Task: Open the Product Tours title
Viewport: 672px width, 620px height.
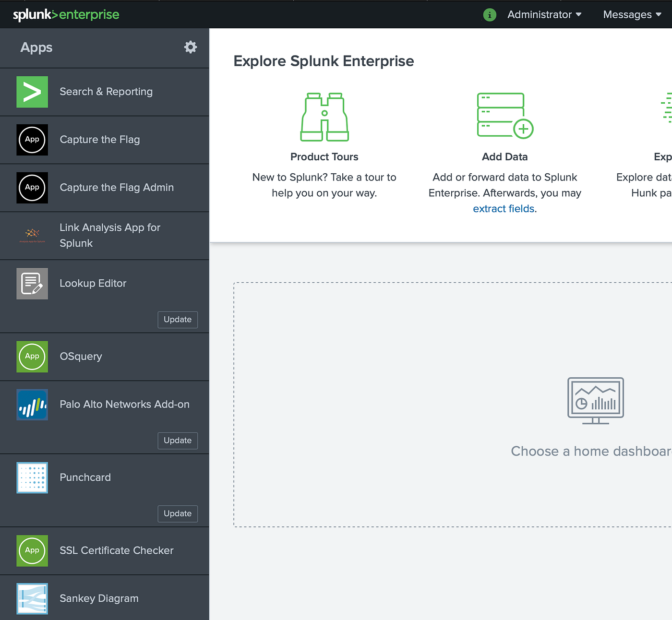Action: pos(324,157)
